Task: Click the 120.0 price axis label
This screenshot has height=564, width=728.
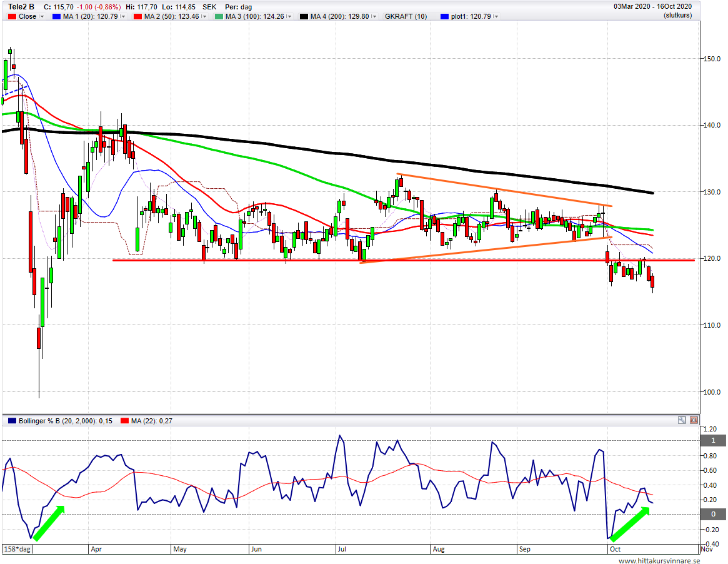Action: (712, 258)
